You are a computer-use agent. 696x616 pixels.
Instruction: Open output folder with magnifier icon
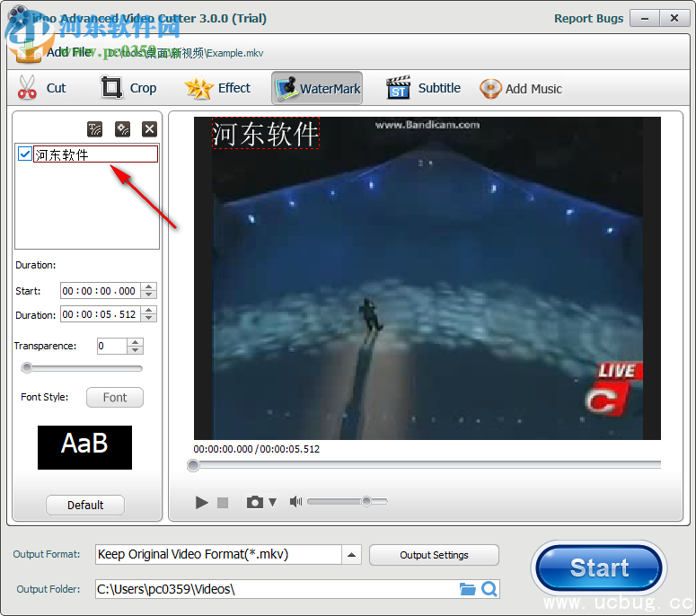point(489,589)
